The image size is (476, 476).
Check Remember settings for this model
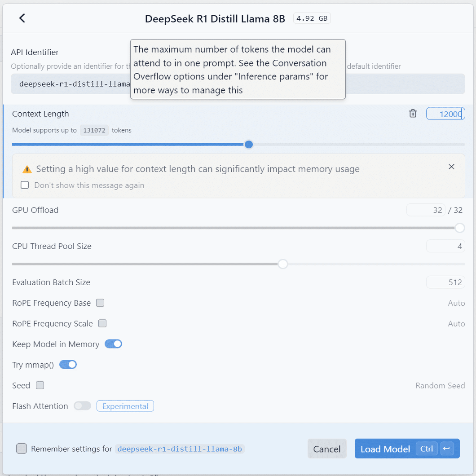coord(21,449)
